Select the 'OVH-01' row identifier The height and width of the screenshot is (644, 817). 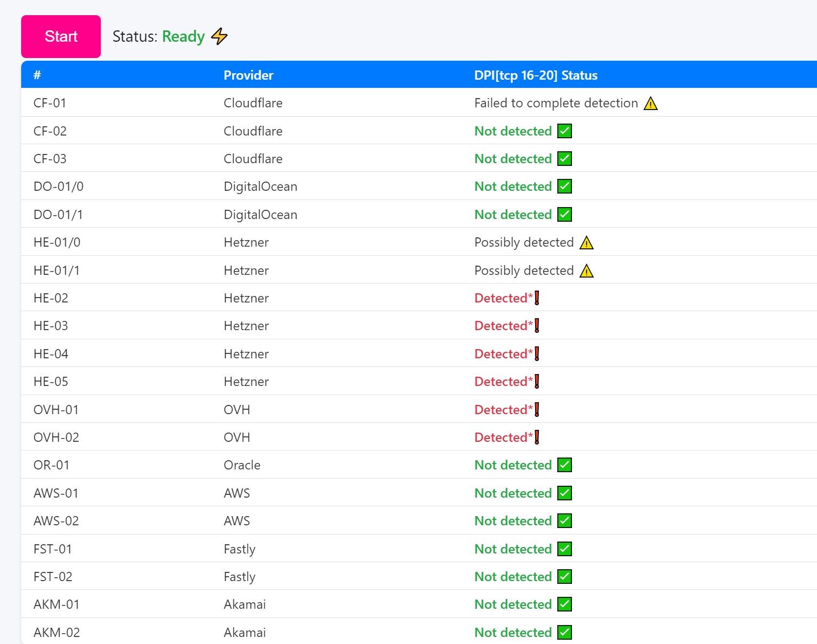click(56, 410)
